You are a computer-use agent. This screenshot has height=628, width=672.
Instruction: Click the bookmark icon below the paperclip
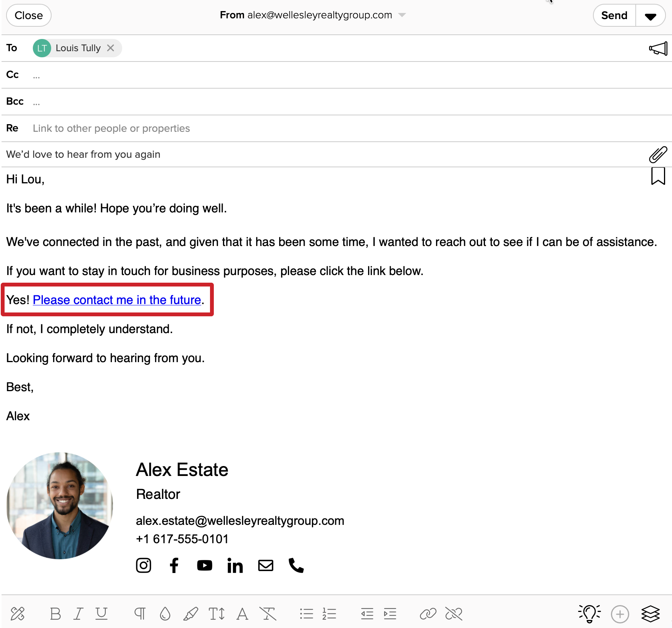(x=658, y=176)
